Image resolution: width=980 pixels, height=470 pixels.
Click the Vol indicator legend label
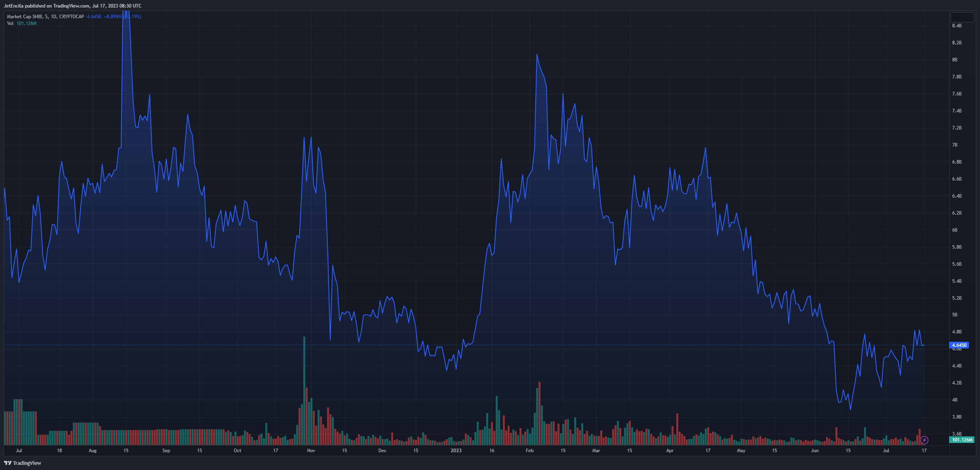pyautogui.click(x=10, y=23)
